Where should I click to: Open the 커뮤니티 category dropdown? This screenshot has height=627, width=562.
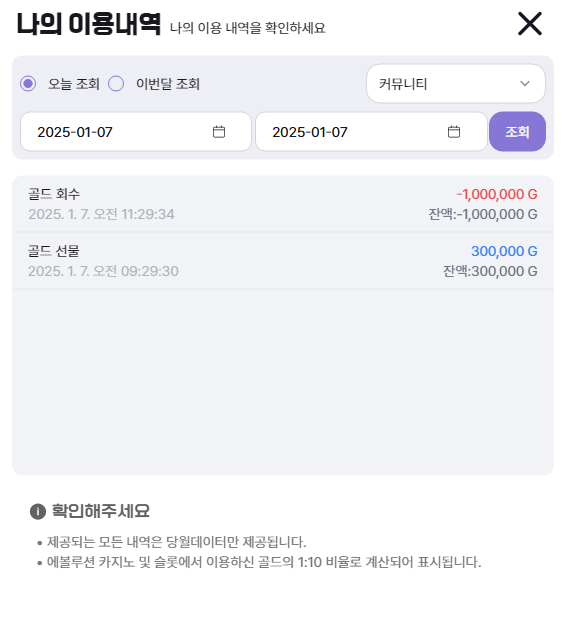pos(456,84)
